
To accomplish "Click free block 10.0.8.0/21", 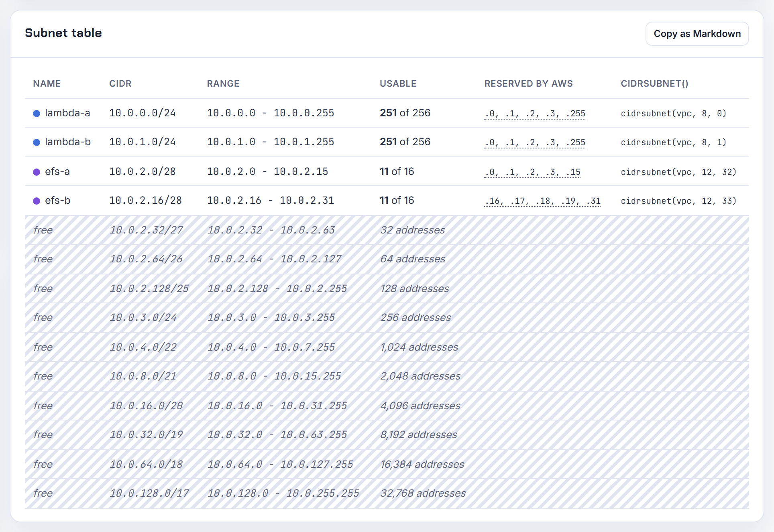I will point(387,376).
